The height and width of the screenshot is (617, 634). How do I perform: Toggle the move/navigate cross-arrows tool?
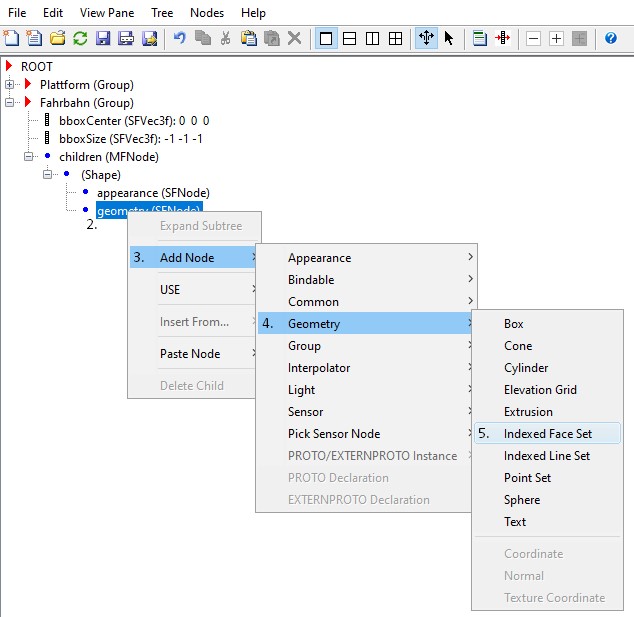click(x=426, y=38)
